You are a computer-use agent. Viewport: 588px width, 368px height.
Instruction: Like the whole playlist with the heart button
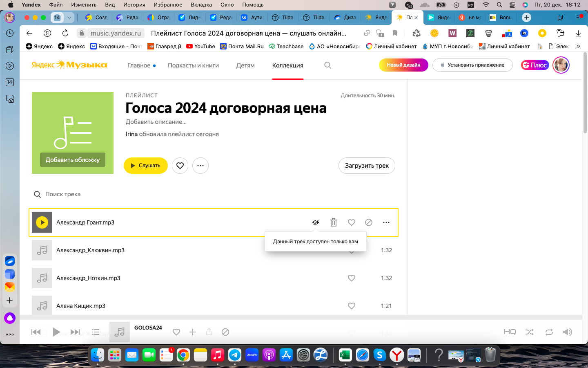[180, 166]
